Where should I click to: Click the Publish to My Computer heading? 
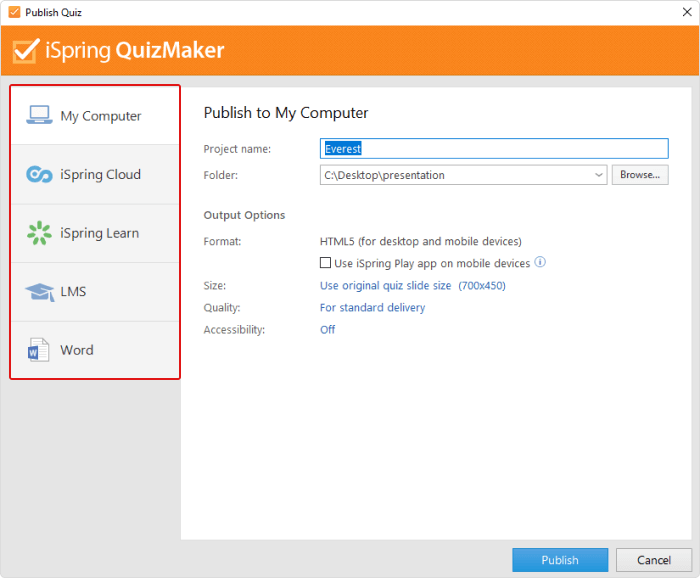pos(286,113)
